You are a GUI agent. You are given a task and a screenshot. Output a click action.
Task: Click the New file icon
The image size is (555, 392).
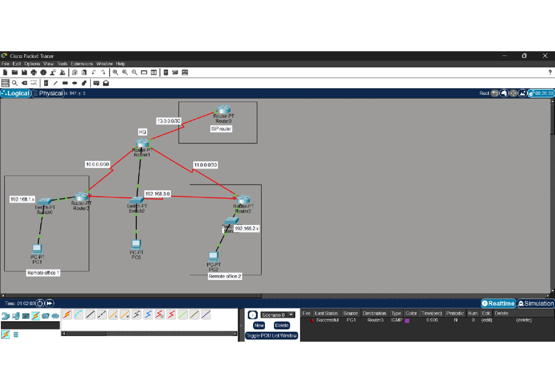[5, 73]
